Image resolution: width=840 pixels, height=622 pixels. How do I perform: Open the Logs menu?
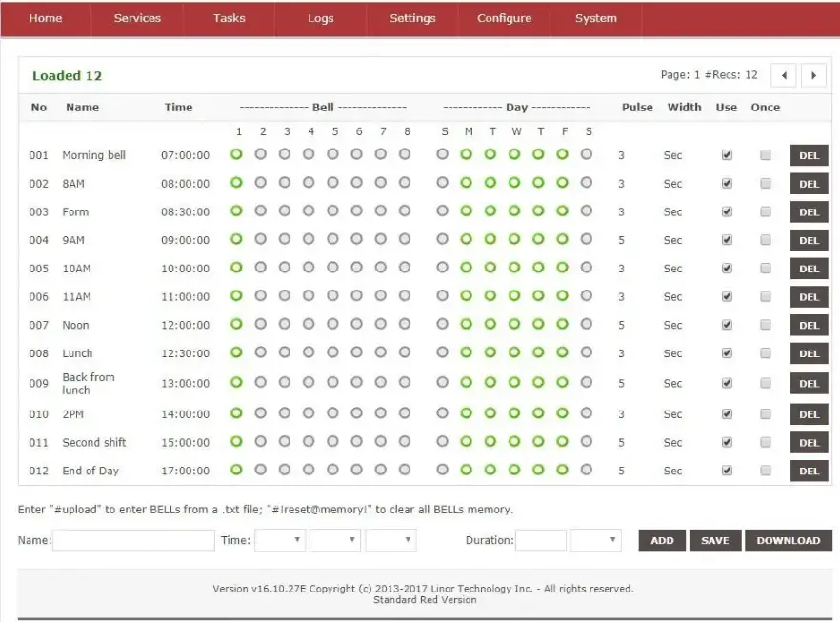pyautogui.click(x=320, y=17)
